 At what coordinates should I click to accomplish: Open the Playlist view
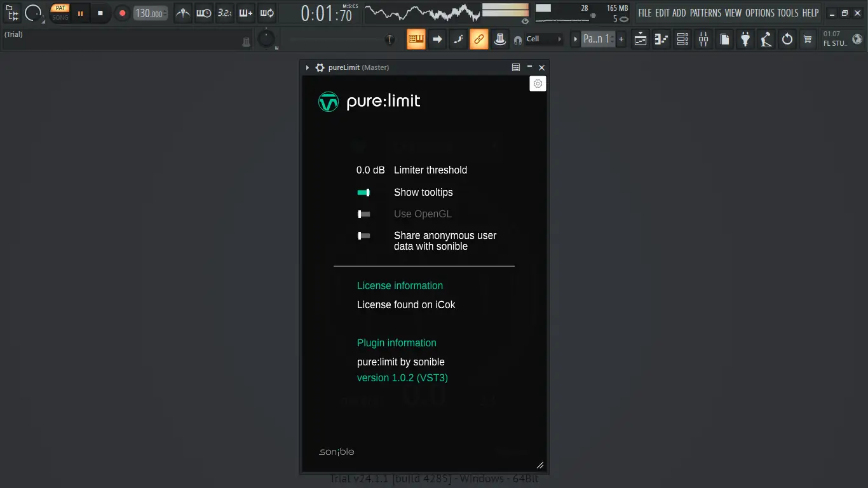640,39
